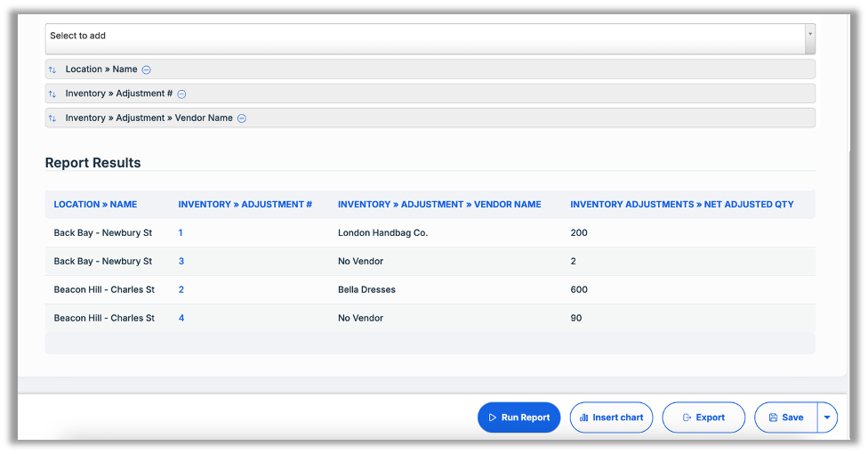This screenshot has width=868, height=454.
Task: Click reorder arrows for Location » Name
Action: [x=52, y=69]
